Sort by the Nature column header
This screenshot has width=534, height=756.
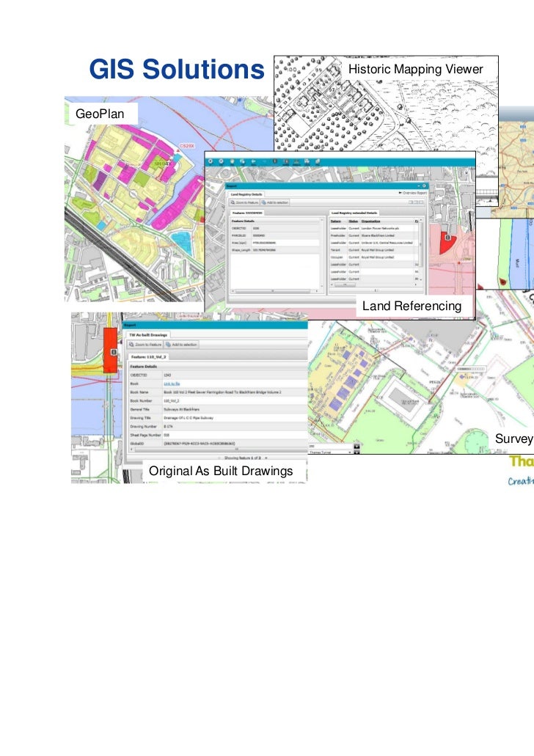click(x=335, y=221)
